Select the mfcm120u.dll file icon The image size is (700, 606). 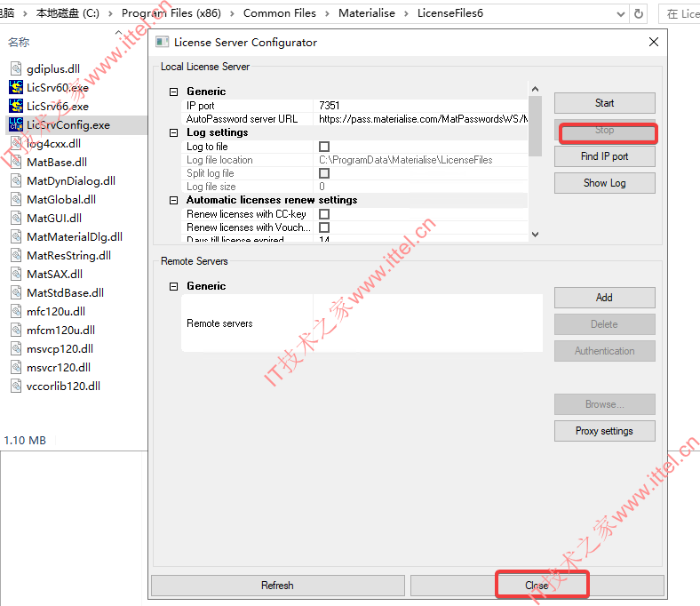point(16,330)
